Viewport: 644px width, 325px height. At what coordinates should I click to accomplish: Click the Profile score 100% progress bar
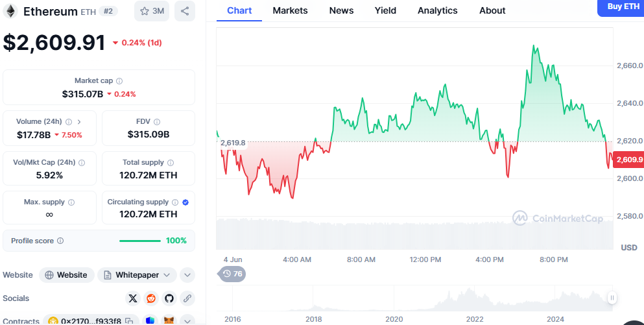click(140, 241)
